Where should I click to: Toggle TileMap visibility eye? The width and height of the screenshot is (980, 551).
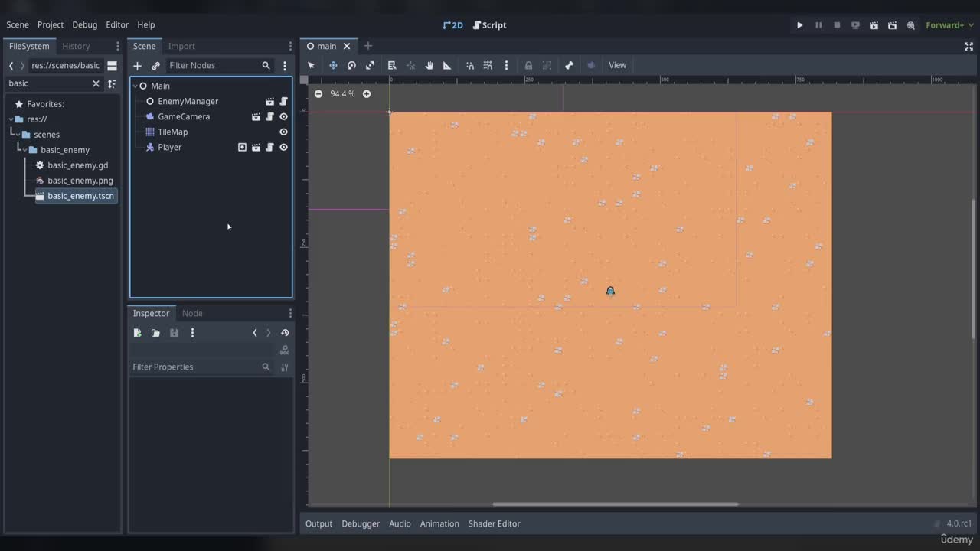[283, 132]
